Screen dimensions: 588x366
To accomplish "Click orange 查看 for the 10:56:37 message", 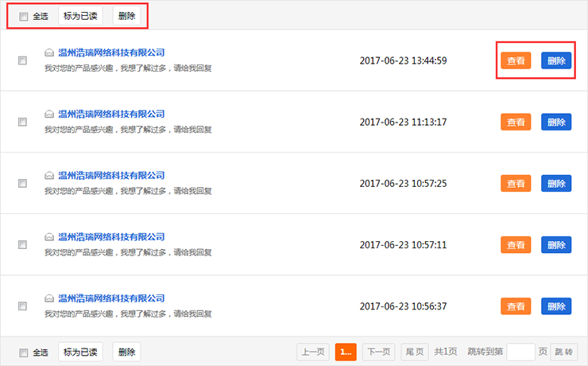I will coord(516,306).
